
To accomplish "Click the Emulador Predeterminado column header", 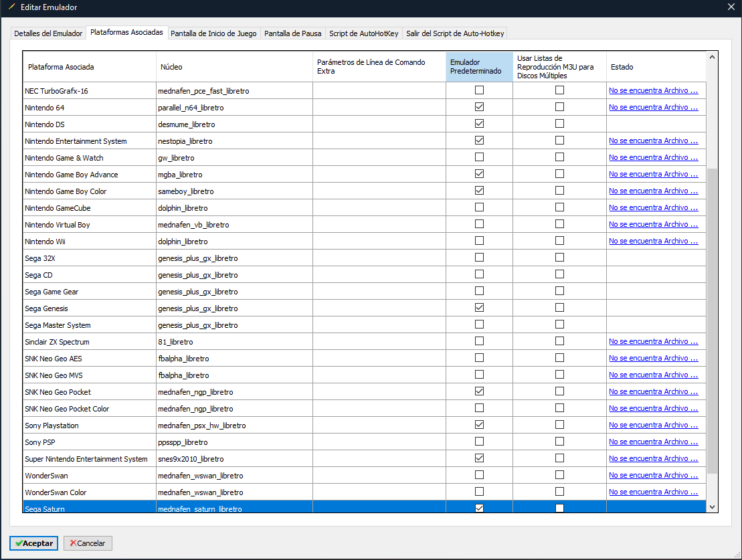I will tap(479, 67).
